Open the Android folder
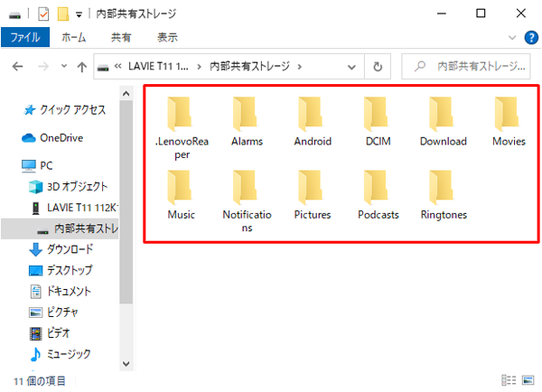This screenshot has width=542, height=392. 313,122
